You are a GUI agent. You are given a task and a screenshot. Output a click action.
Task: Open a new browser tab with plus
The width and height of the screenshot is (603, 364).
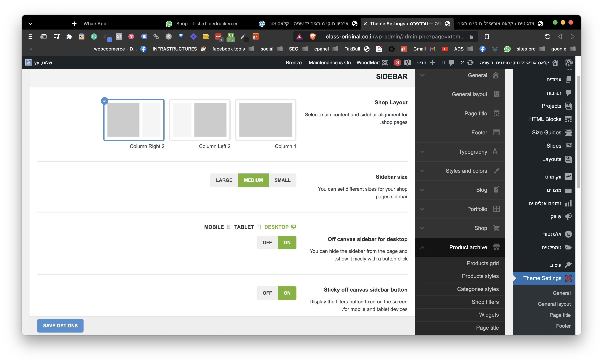[x=74, y=24]
